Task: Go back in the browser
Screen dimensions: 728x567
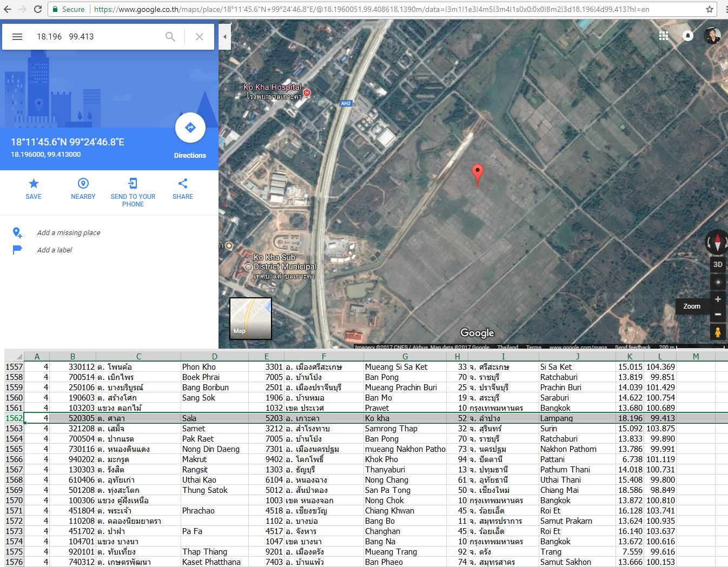Action: (x=8, y=9)
